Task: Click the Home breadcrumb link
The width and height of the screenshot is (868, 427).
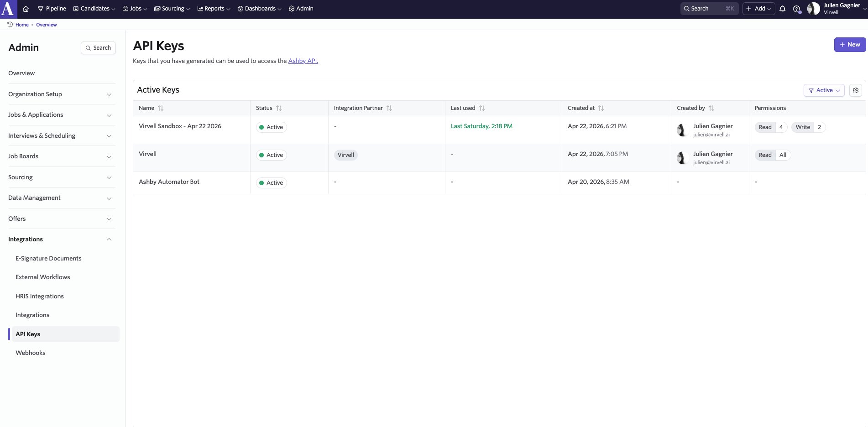Action: (x=22, y=25)
